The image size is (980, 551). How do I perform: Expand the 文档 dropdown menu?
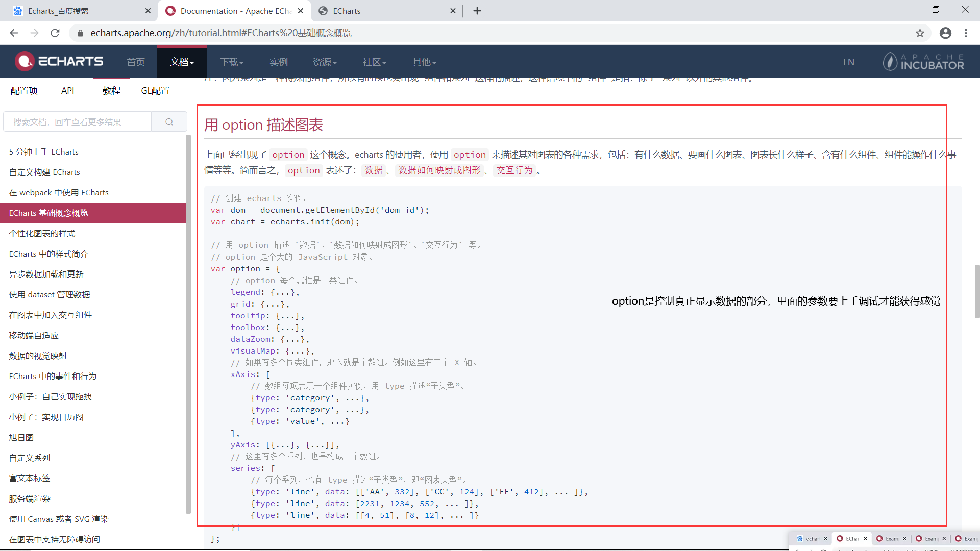click(x=182, y=62)
